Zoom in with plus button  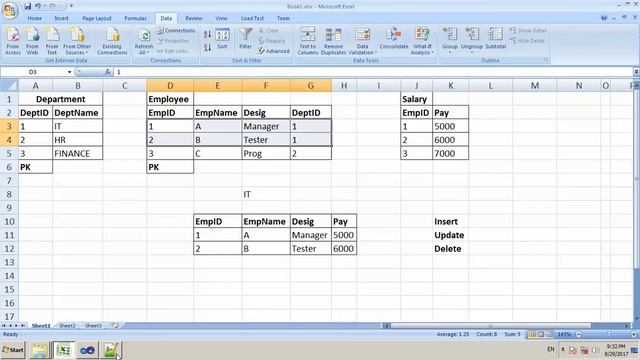(634, 334)
